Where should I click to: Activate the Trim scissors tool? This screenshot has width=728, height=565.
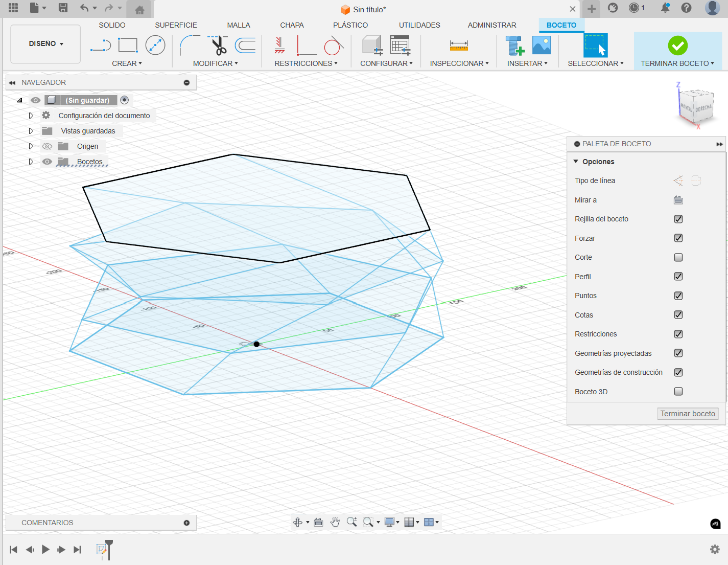pos(219,46)
